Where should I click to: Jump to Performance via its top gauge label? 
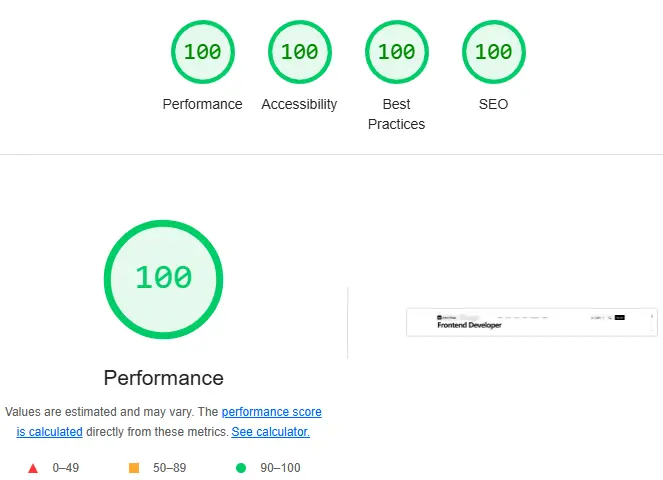[203, 104]
